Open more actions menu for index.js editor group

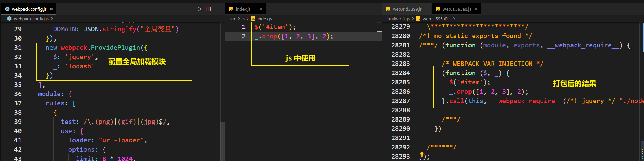click(x=374, y=9)
